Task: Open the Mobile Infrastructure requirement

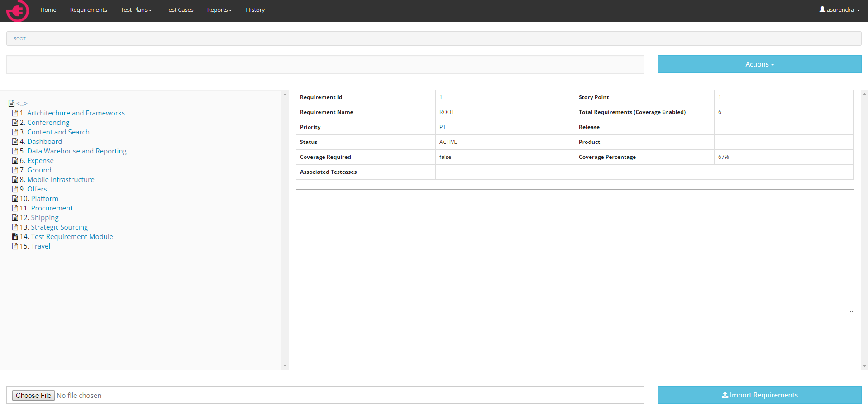Action: click(61, 180)
